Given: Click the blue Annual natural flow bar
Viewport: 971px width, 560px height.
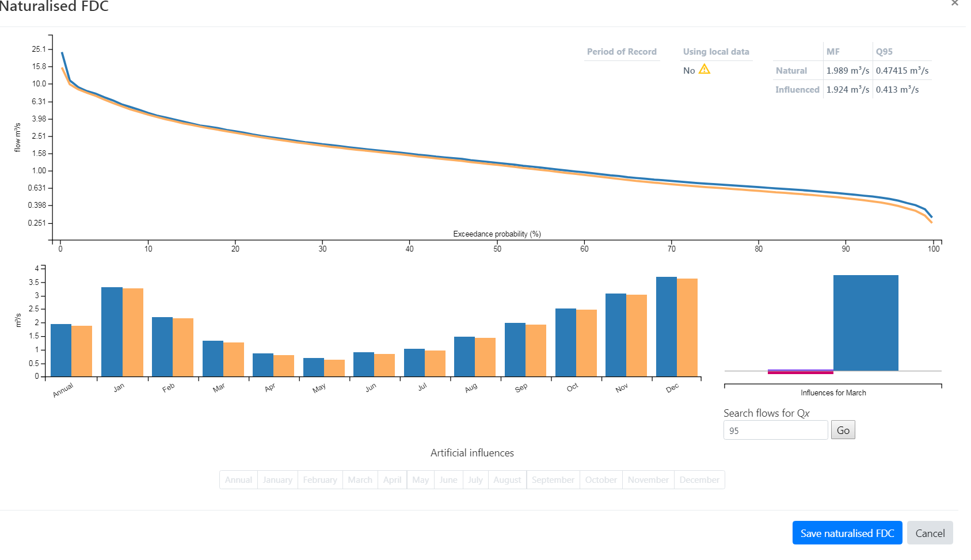Looking at the screenshot, I should pyautogui.click(x=61, y=351).
